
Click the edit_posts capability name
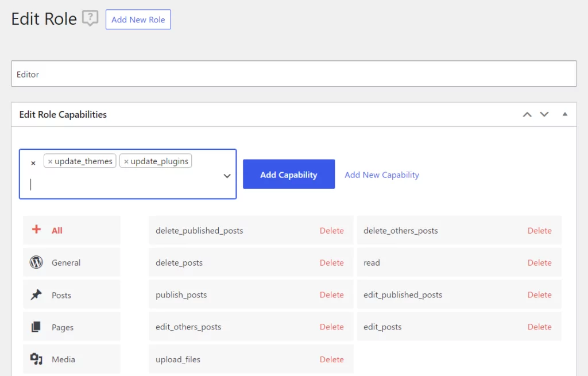pos(382,327)
